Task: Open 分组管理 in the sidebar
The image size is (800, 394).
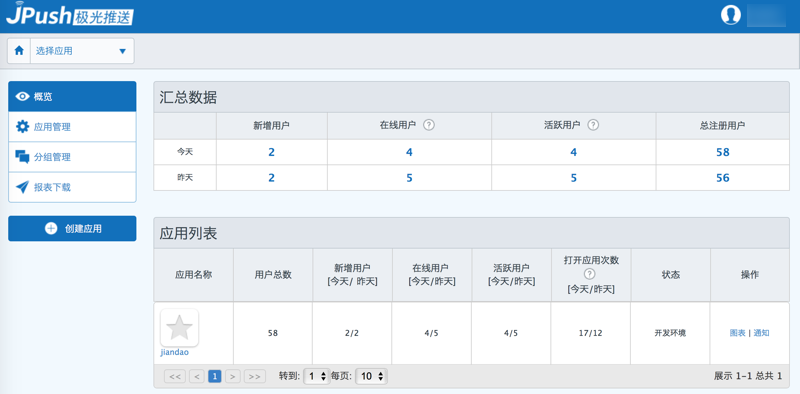Action: pyautogui.click(x=72, y=157)
